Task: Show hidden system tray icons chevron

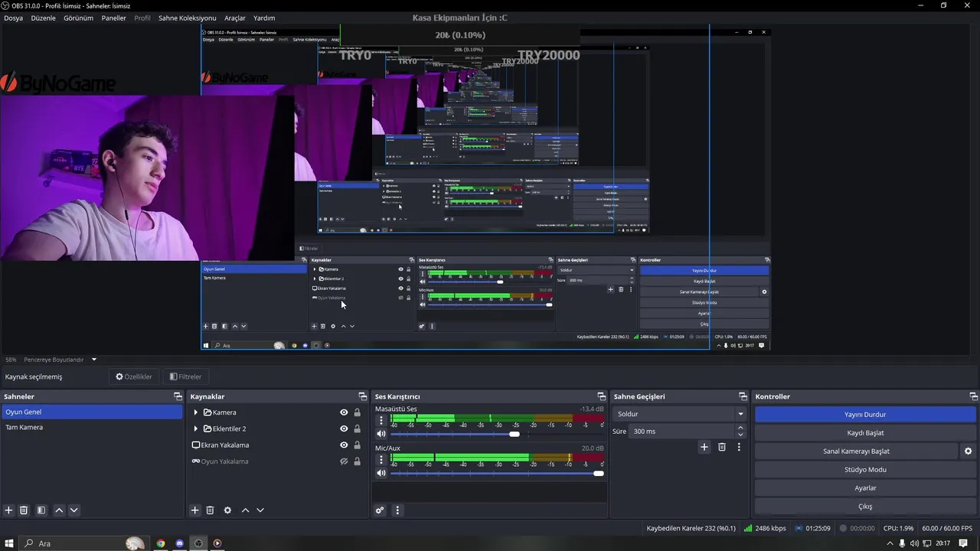Action: coord(890,543)
